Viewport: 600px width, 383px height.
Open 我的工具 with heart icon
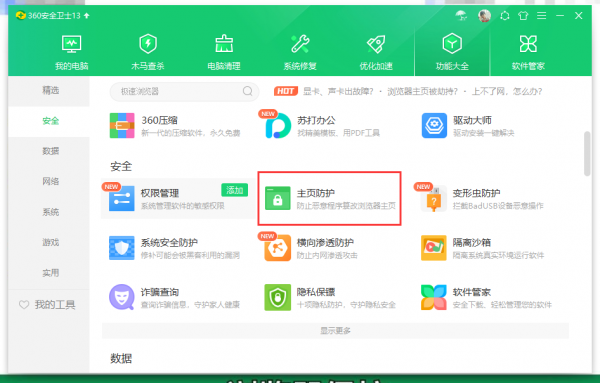(x=47, y=305)
